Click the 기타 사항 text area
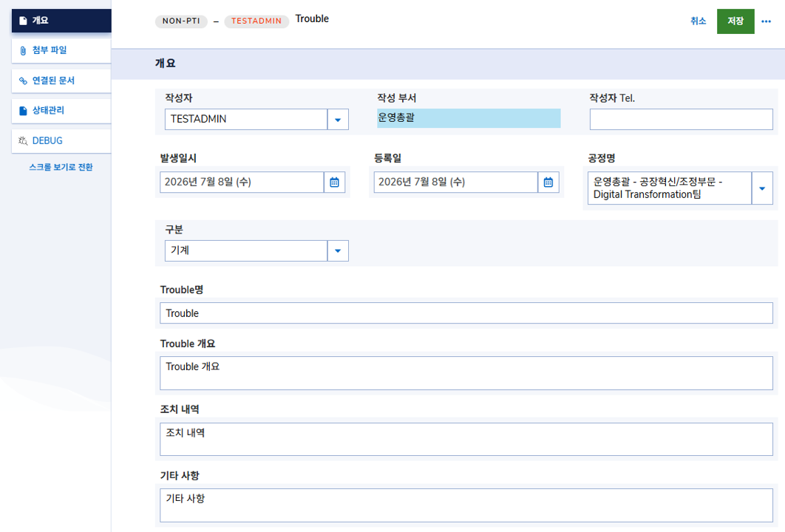 tap(466, 505)
